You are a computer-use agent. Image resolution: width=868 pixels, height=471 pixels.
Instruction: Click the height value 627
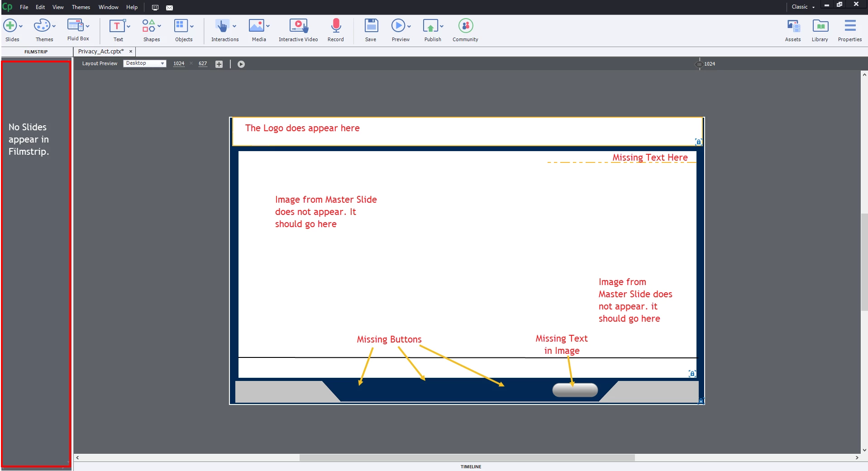pyautogui.click(x=203, y=64)
